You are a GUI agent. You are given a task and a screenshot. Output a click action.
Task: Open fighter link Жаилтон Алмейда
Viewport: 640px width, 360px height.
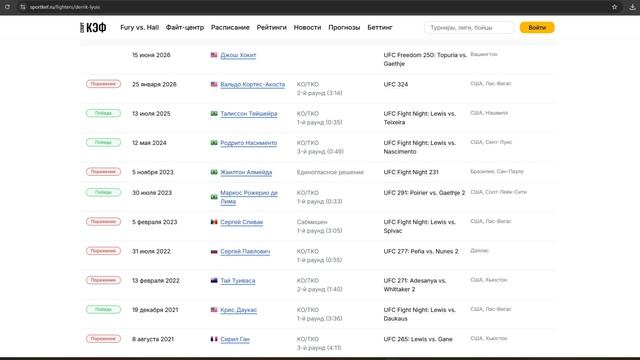pyautogui.click(x=246, y=172)
